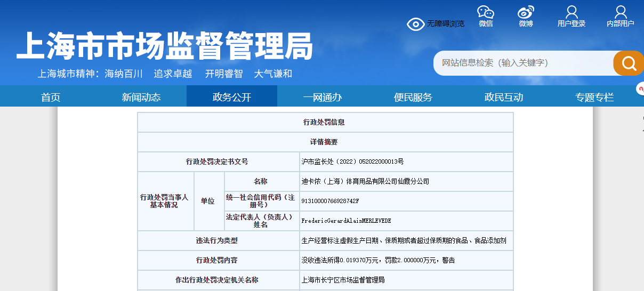
Task: Go to the 首页 menu item
Action: 51,97
